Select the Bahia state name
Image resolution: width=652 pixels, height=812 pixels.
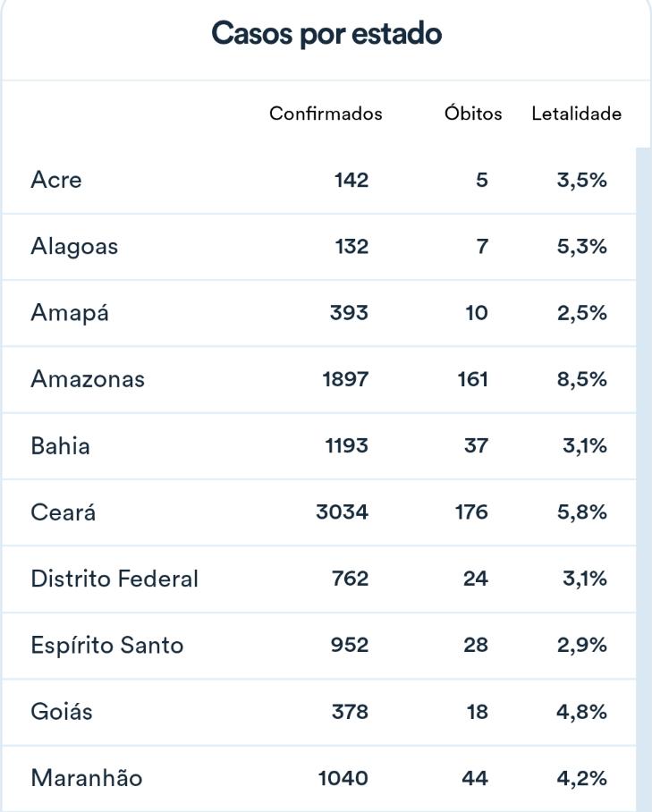tap(60, 445)
